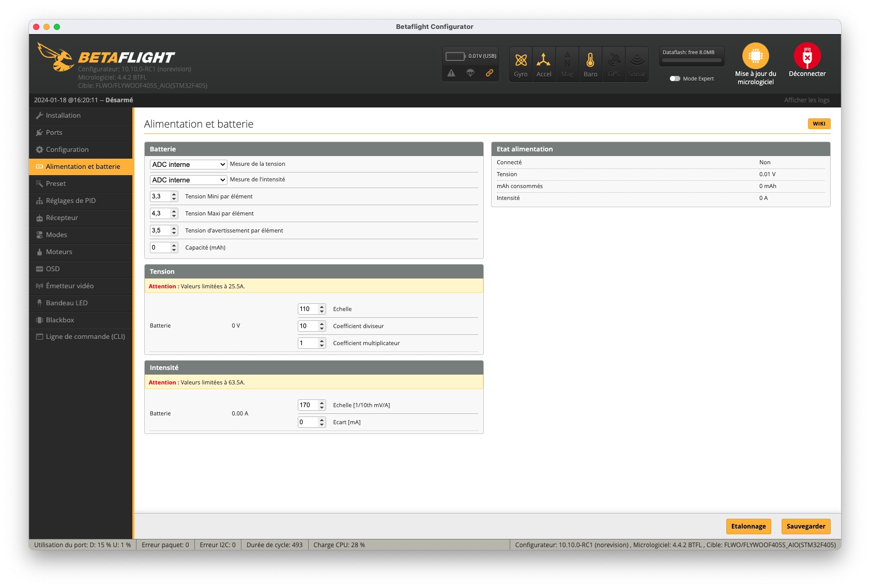Image resolution: width=870 pixels, height=588 pixels.
Task: Open the Bandeau LED tab
Action: click(81, 303)
